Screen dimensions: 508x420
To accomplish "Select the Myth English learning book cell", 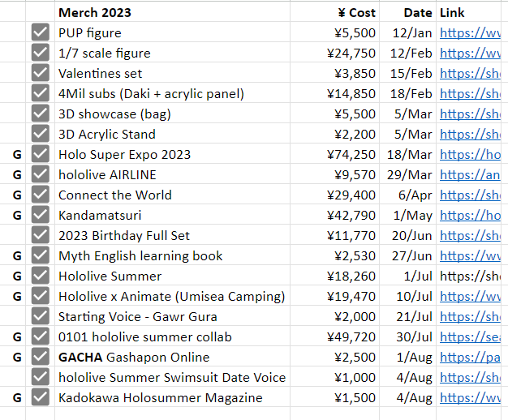I will coord(140,256).
